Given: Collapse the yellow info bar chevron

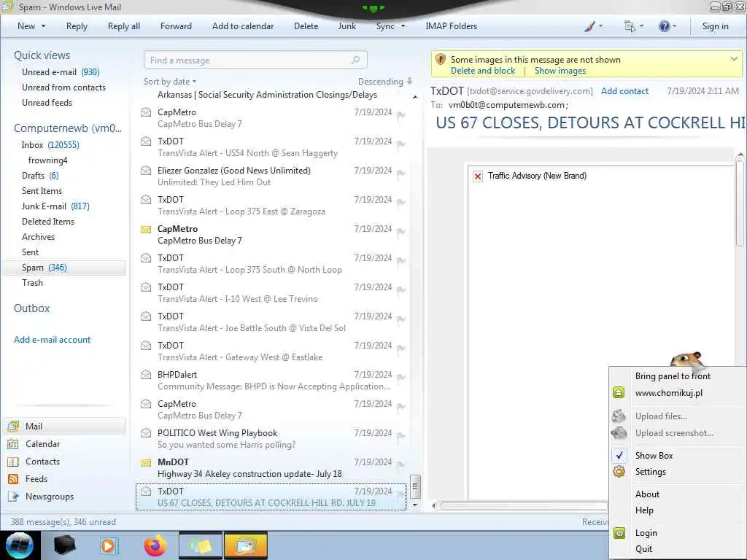Looking at the screenshot, I should coord(734,59).
